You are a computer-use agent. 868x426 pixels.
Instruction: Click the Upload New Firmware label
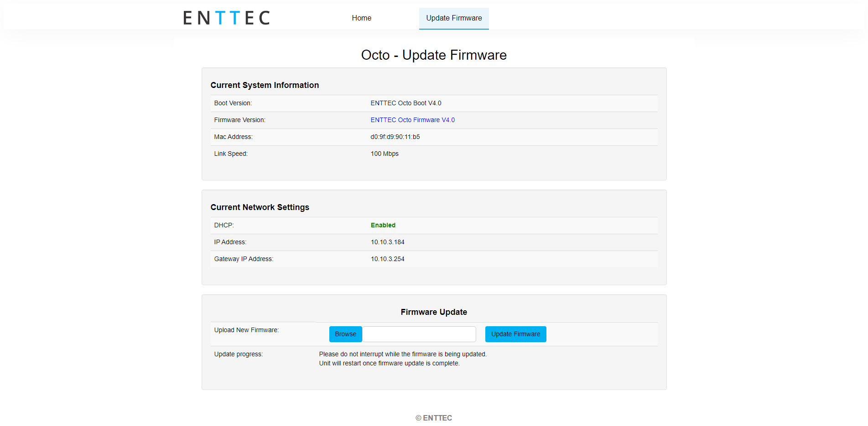coord(247,330)
